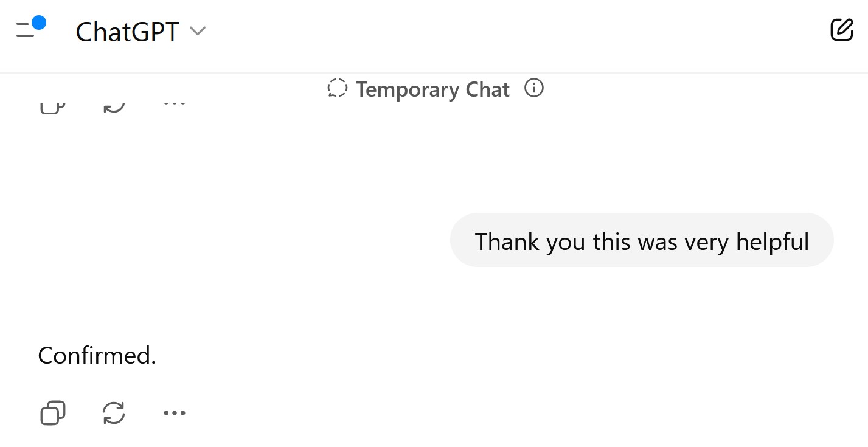Click the partly hidden regenerate icon below the header
This screenshot has width=868, height=447.
tap(114, 107)
